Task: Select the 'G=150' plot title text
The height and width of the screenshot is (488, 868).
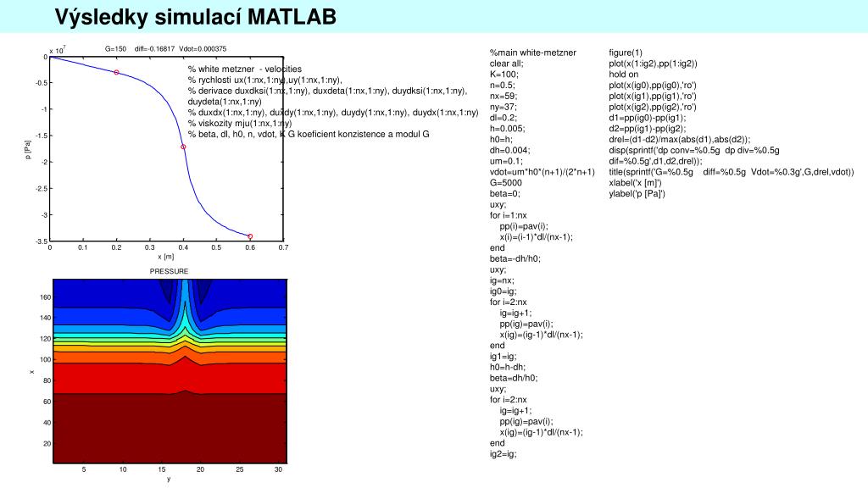Action: click(115, 48)
